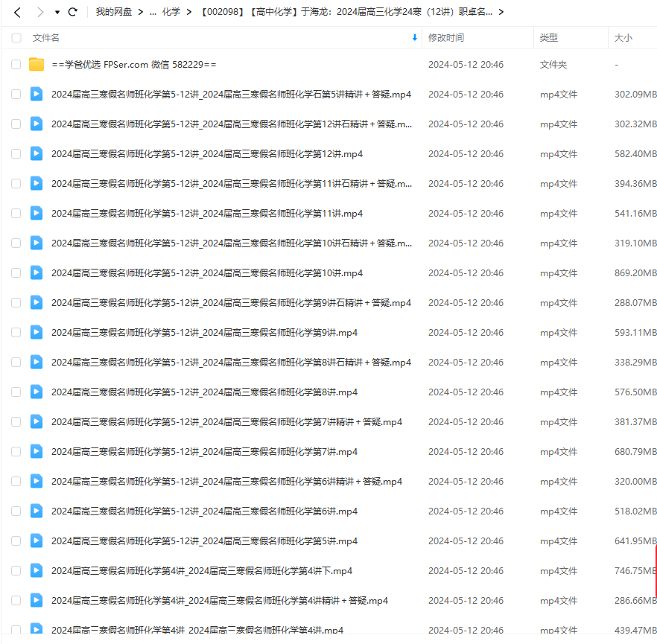Open folder ==学爸优选 FPSer.com 微信 582229==

pos(133,65)
